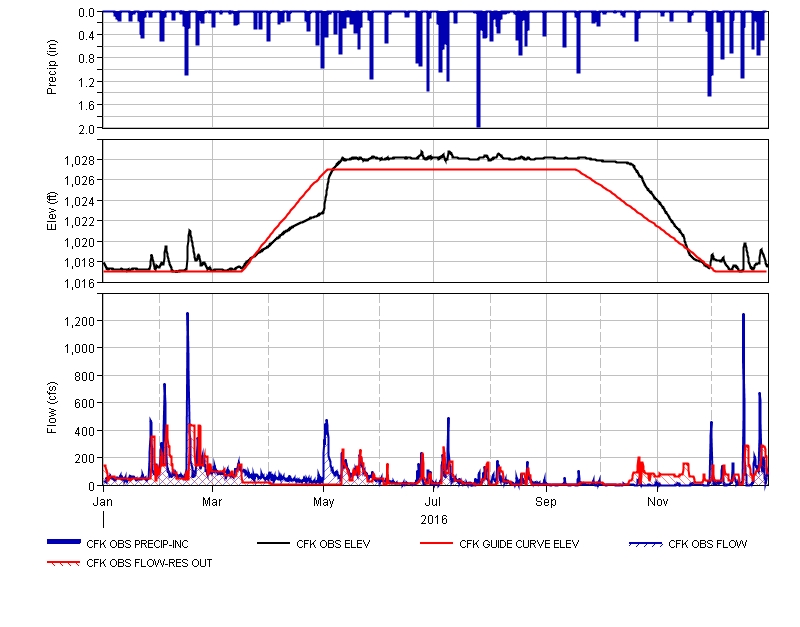This screenshot has width=800, height=627.
Task: Click the CFK GUIDE CURVE ELEV legend label
Action: [519, 544]
